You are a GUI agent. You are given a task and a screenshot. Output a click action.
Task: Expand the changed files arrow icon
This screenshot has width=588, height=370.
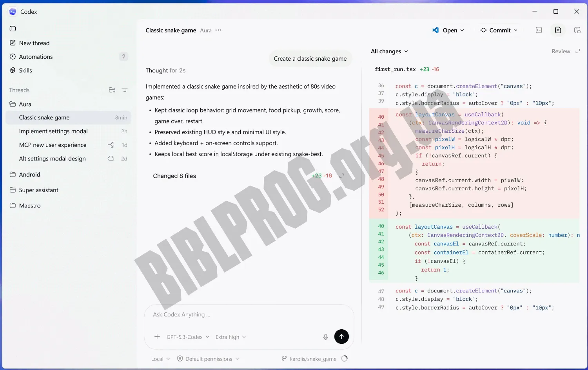point(341,176)
